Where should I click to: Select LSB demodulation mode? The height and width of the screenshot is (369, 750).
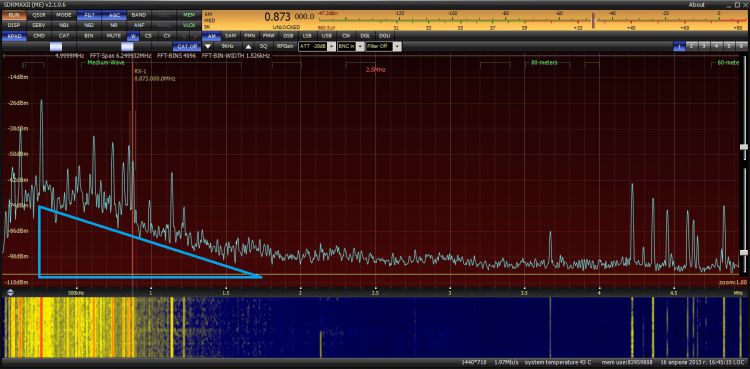[308, 35]
